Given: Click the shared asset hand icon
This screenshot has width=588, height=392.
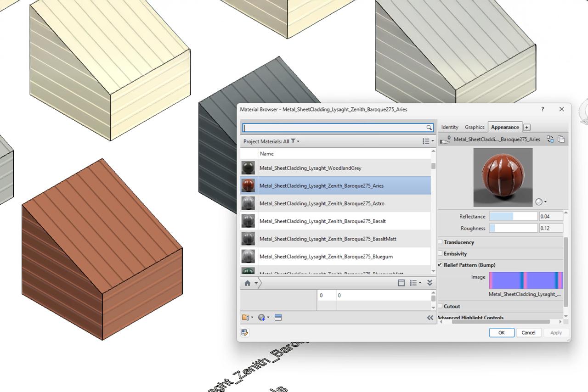Looking at the screenshot, I should 445,140.
